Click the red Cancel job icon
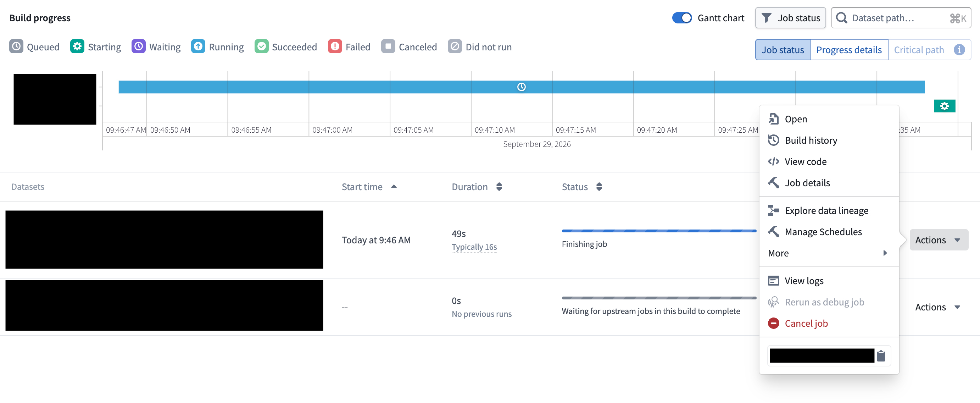The width and height of the screenshot is (980, 403). (773, 324)
